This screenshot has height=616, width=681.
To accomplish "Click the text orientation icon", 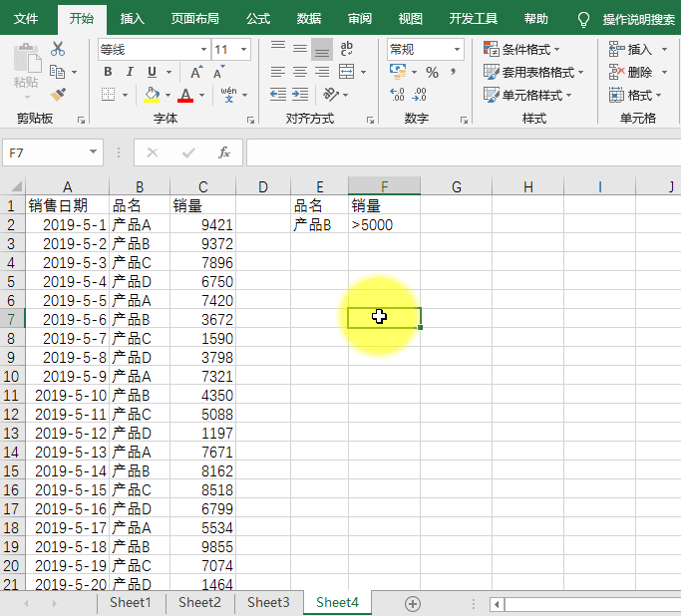I will point(331,95).
